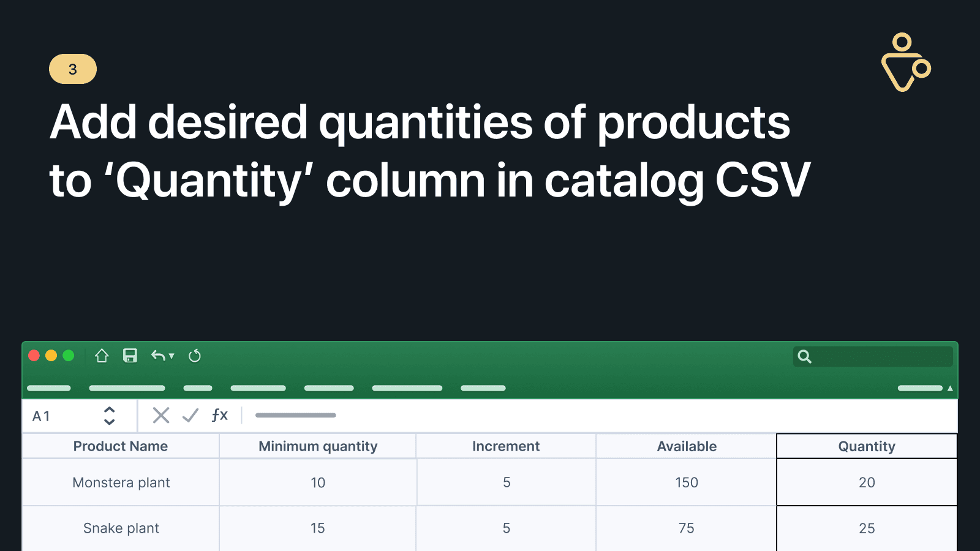Click the Undo arrow icon
980x551 pixels.
(x=157, y=356)
